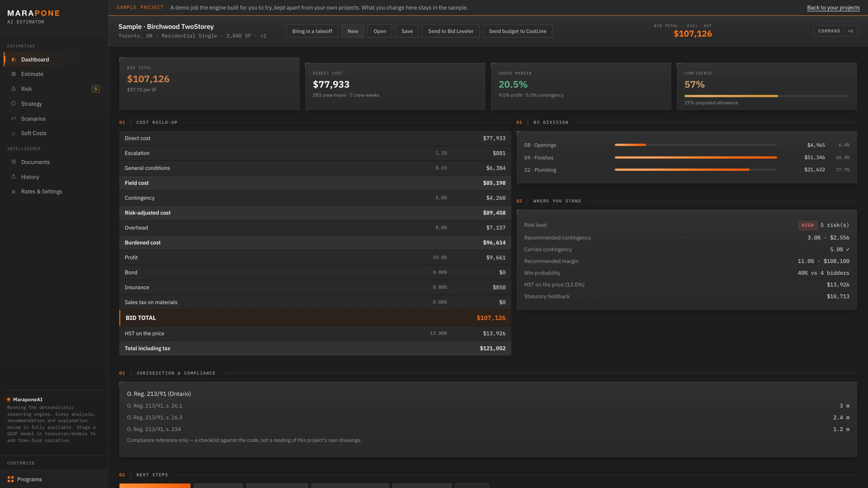Screen dimensions: 868x488
Task: Open the Estimate section
Action: click(x=54, y=74)
